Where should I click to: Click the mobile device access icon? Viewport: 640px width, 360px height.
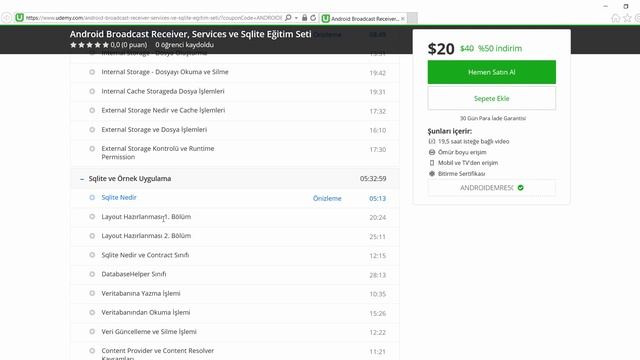tap(432, 162)
